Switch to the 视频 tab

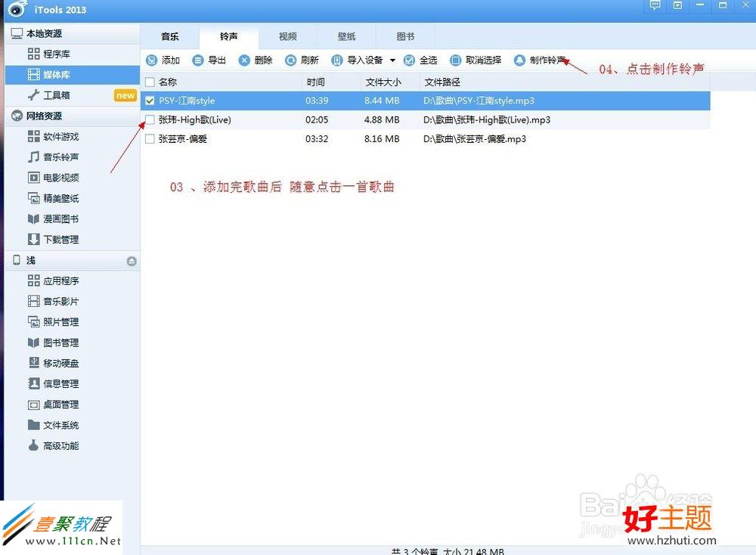[x=288, y=36]
